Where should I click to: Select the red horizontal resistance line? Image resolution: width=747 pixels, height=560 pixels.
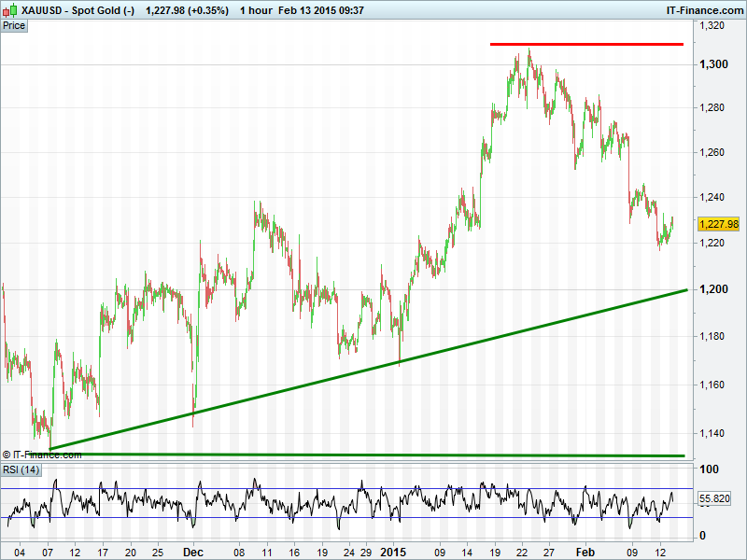coord(586,44)
